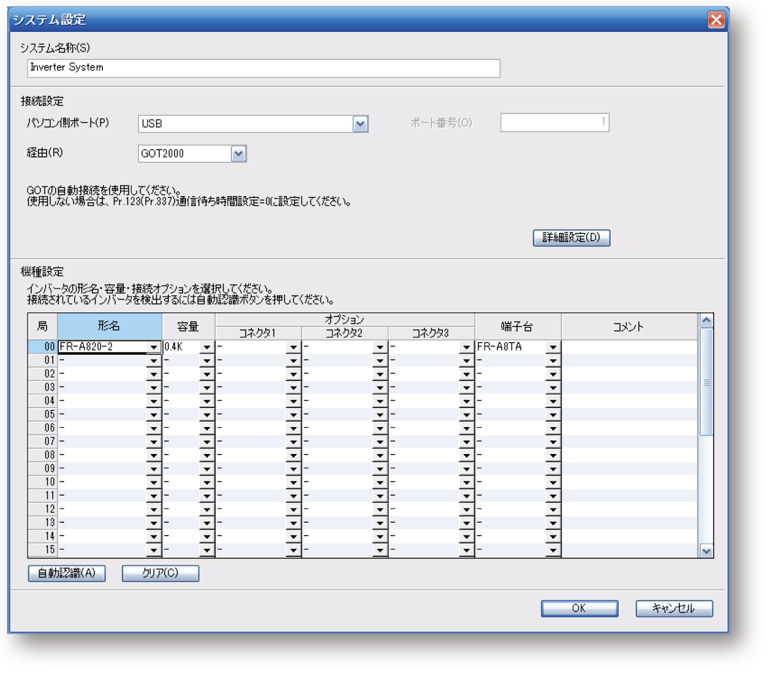784x674 pixels.
Task: Select the コメント cell for station 00
Action: pos(629,347)
